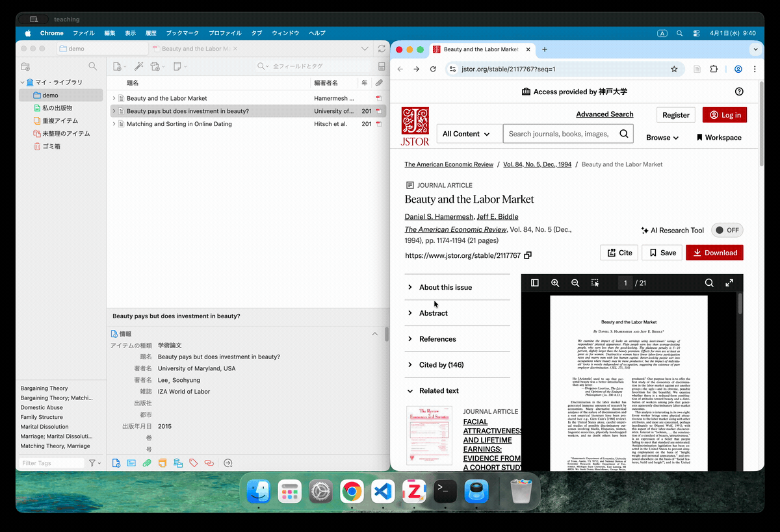The height and width of the screenshot is (532, 780).
Task: Click the JSTOR search input field
Action: (559, 134)
